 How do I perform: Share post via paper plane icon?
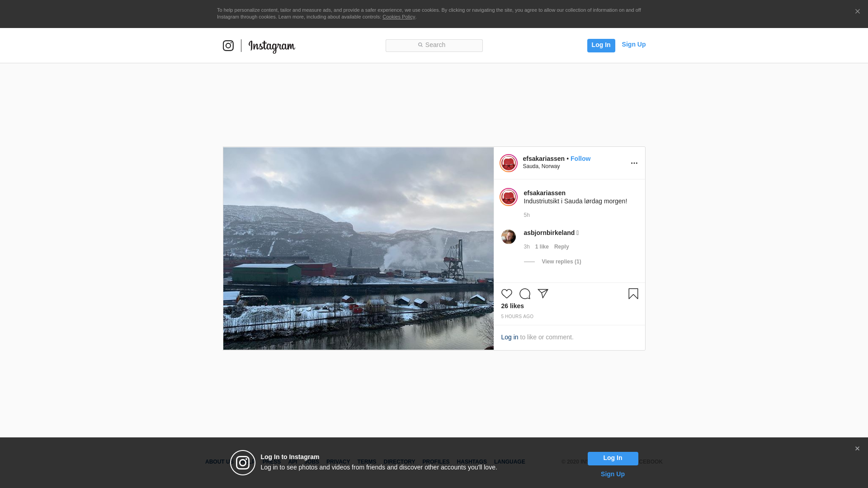[543, 294]
